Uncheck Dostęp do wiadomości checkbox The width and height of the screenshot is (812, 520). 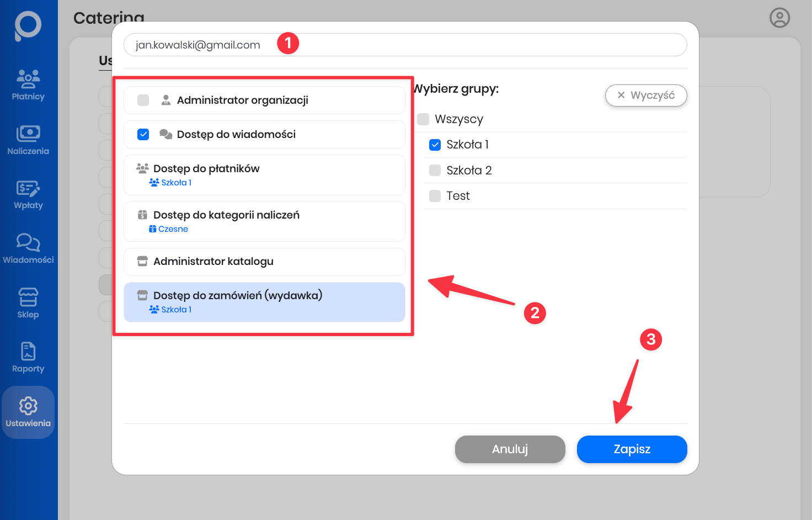click(x=143, y=134)
